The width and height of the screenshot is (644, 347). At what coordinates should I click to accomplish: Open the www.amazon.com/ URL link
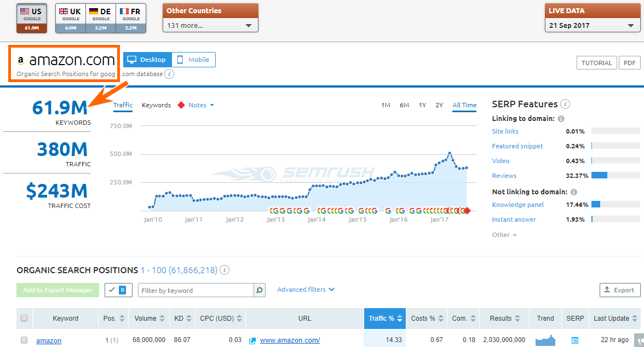pos(290,340)
